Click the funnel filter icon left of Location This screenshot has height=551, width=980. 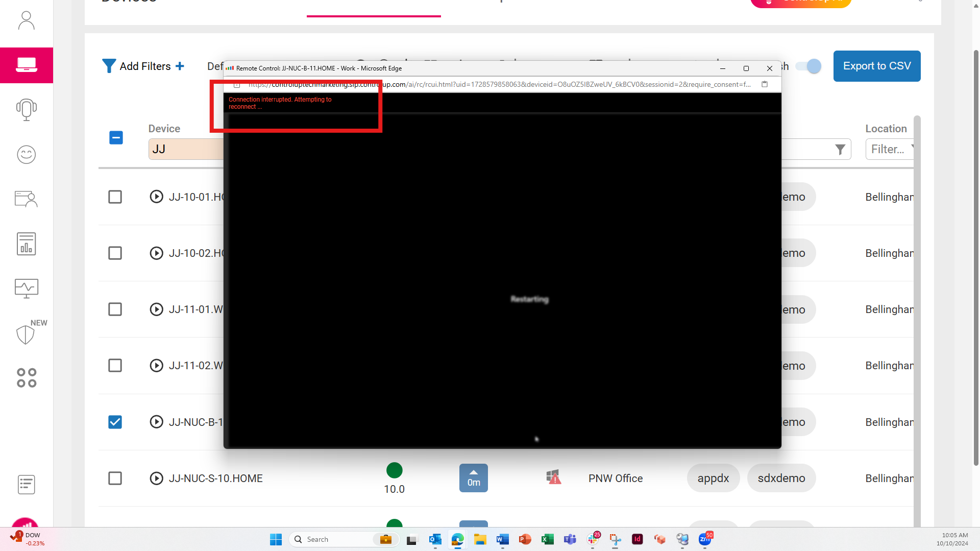840,149
